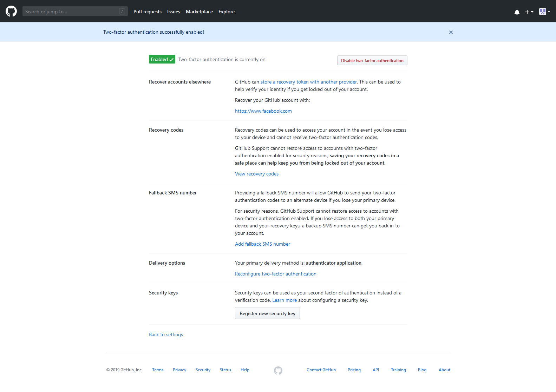Open the user avatar profile menu
Image resolution: width=556 pixels, height=392 pixels.
click(544, 12)
